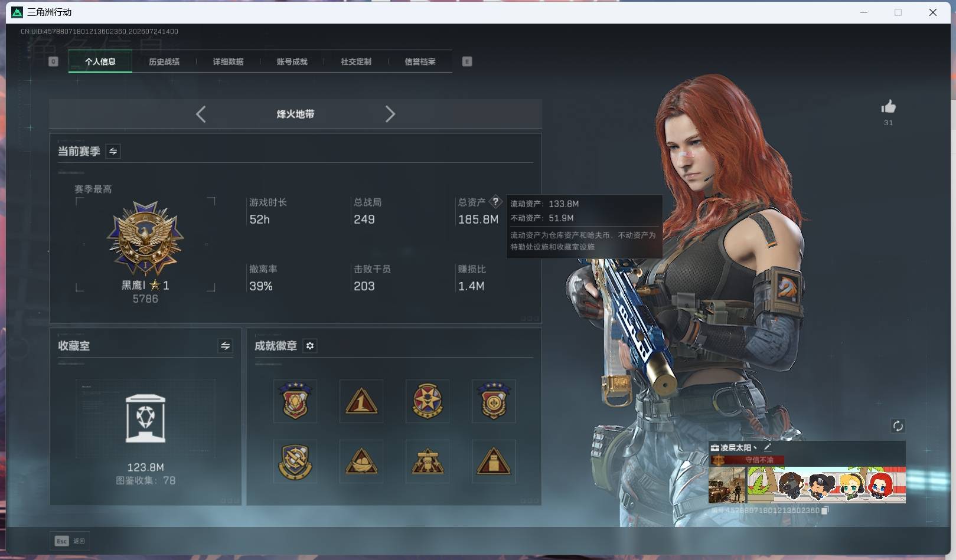956x560 pixels.
Task: Click the rotate character refresh icon
Action: click(x=898, y=426)
